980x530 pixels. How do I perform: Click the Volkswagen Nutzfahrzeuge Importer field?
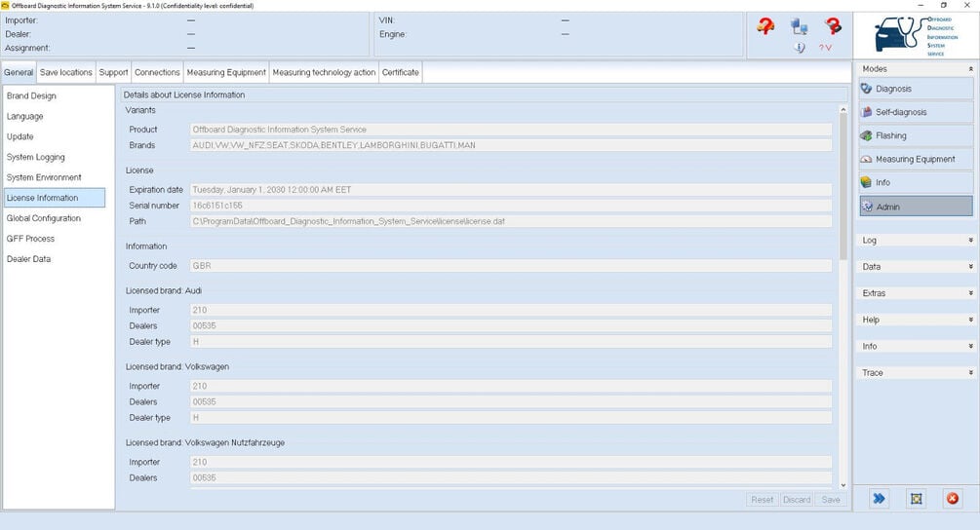(511, 462)
